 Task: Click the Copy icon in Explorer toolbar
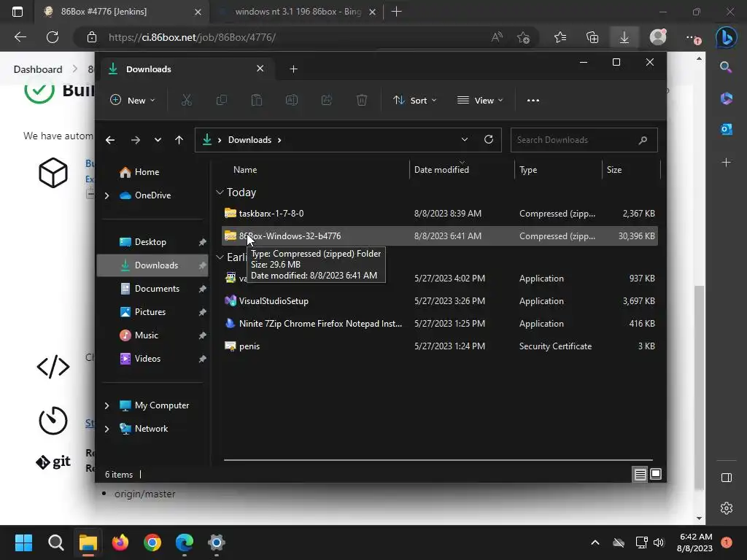[222, 100]
